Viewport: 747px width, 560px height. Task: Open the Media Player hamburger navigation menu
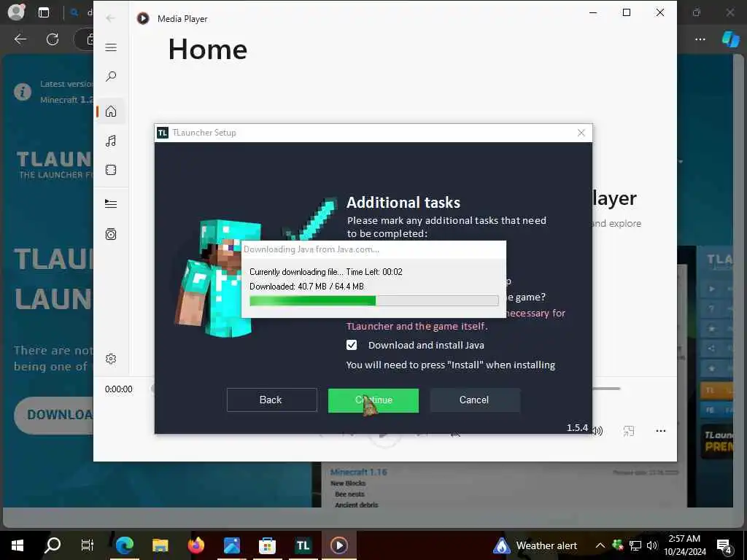click(111, 47)
